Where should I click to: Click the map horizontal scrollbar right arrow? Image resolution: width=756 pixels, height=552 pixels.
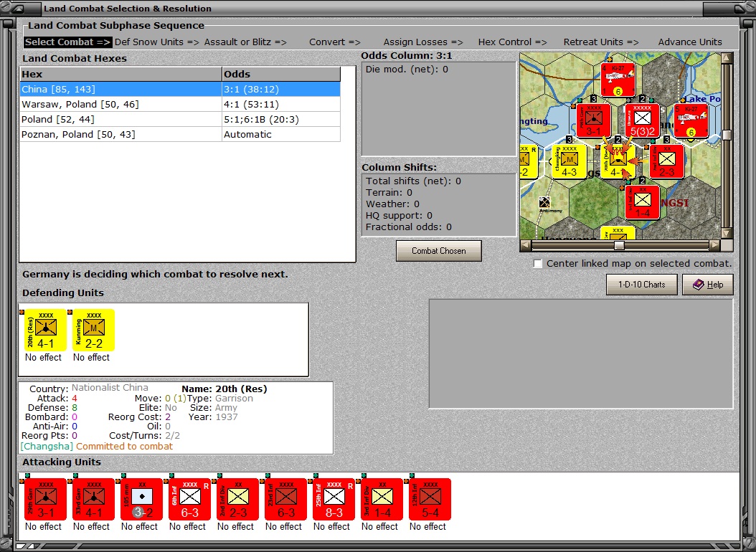pos(715,246)
